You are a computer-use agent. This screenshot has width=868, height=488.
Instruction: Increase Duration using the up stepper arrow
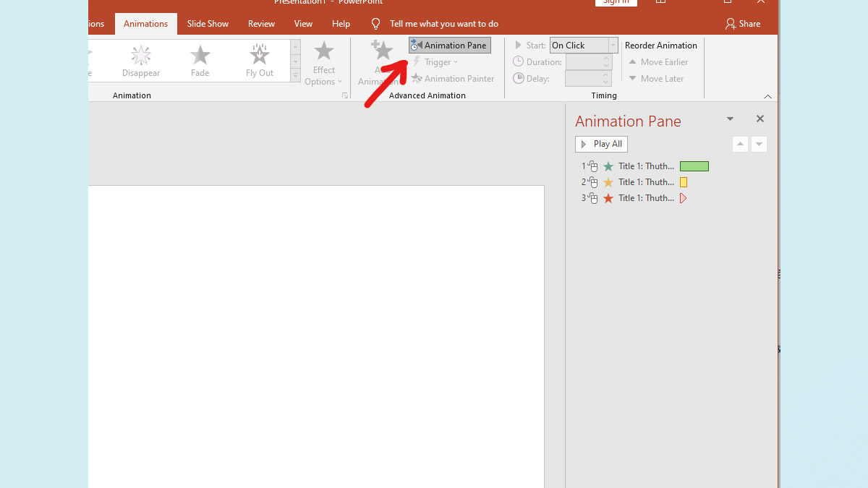click(606, 58)
